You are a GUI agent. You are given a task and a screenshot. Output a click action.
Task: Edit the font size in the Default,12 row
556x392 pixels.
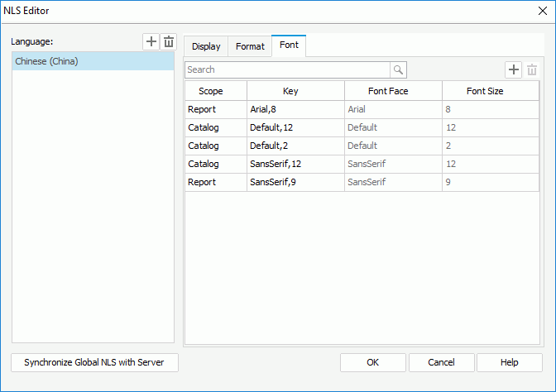(x=491, y=127)
